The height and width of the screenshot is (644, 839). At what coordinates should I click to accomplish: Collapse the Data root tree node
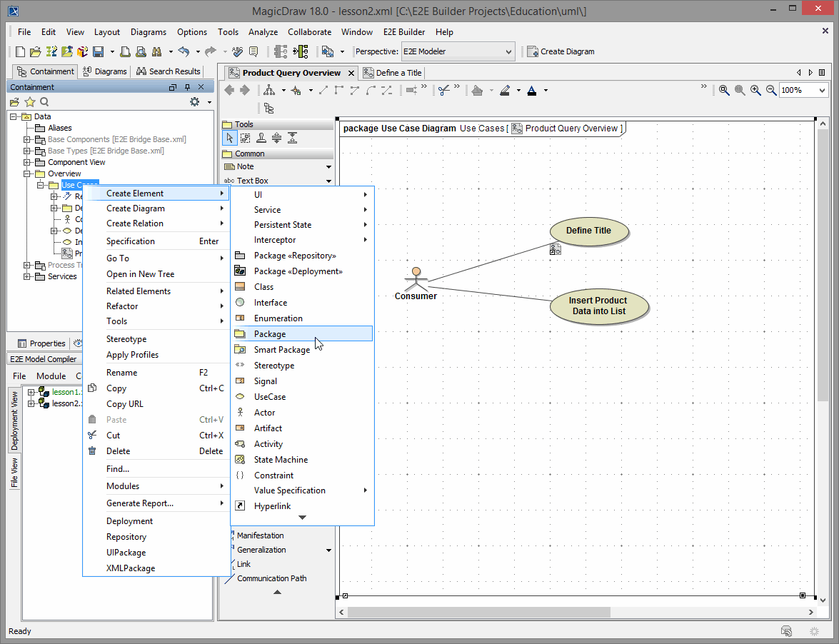[14, 116]
